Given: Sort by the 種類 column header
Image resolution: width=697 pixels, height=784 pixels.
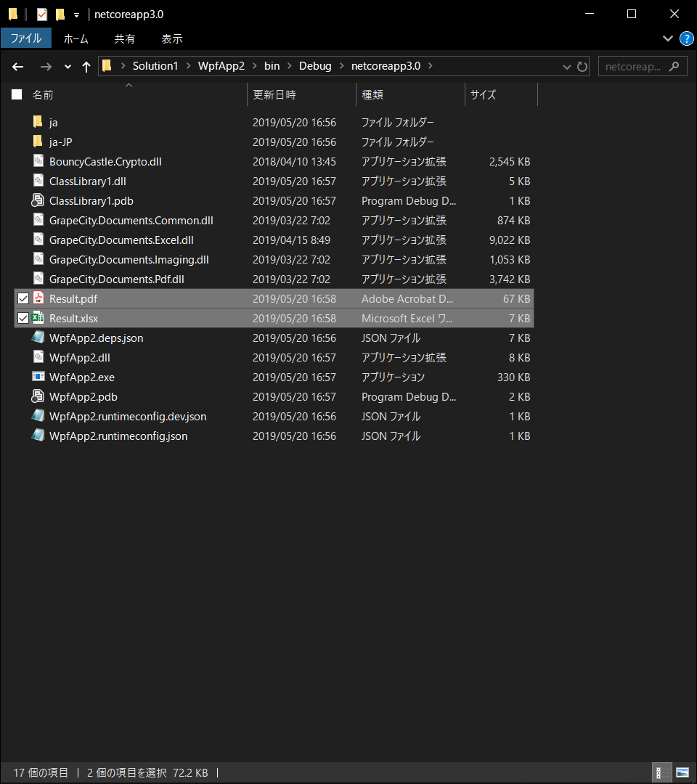Looking at the screenshot, I should click(x=410, y=94).
